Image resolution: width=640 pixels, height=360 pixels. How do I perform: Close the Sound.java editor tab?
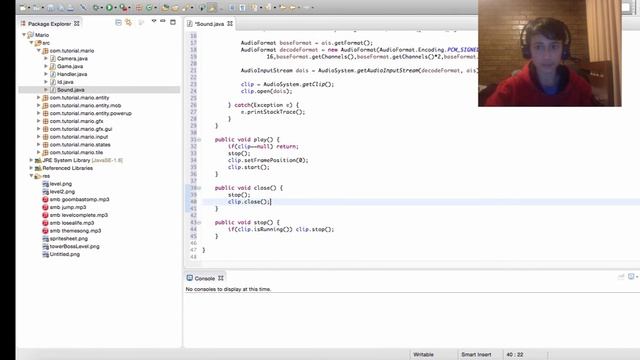click(230, 24)
